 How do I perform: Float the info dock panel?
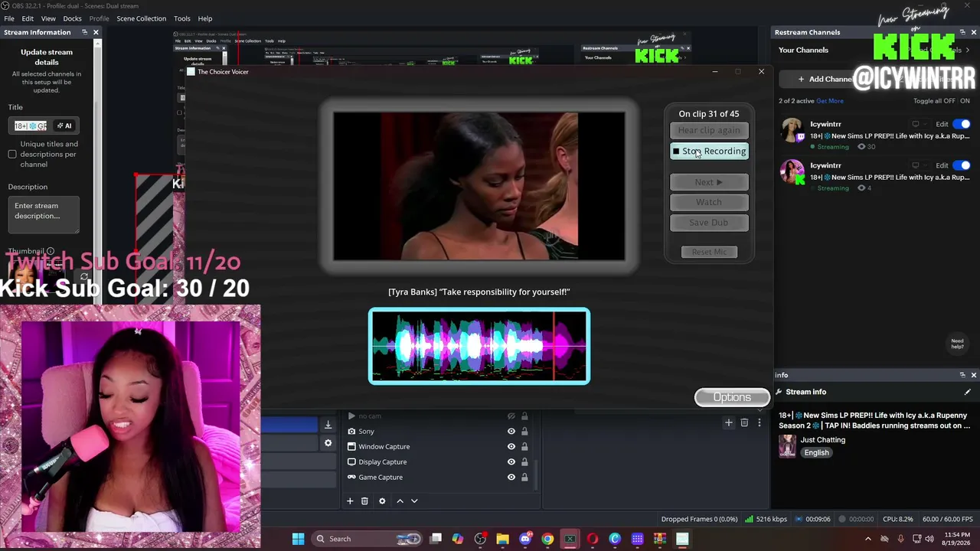pos(962,375)
